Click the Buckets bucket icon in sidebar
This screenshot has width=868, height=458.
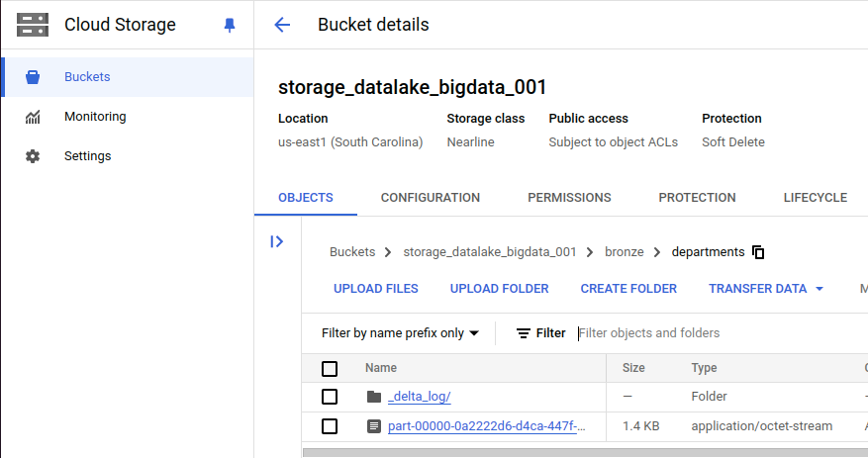(x=33, y=77)
